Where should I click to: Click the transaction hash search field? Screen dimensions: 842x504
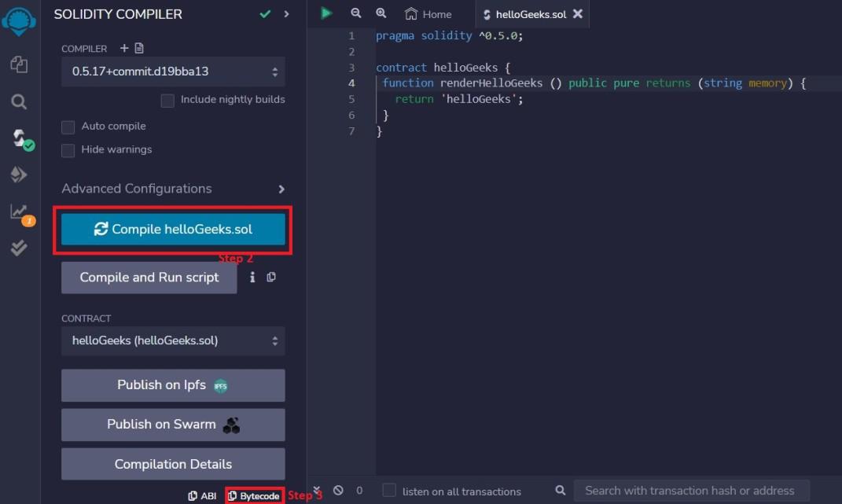click(692, 490)
